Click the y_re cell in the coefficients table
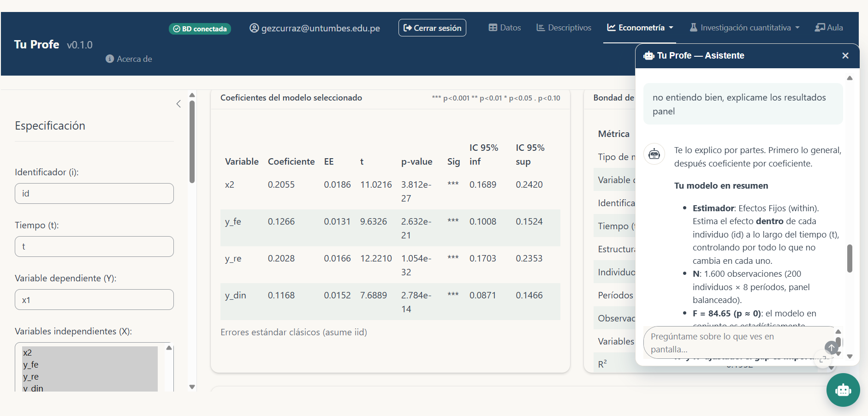Screen dimensions: 868x416 tap(233, 259)
